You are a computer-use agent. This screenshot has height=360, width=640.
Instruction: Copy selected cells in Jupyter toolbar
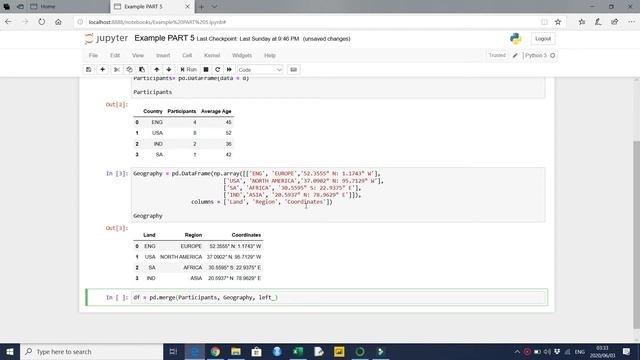129,70
